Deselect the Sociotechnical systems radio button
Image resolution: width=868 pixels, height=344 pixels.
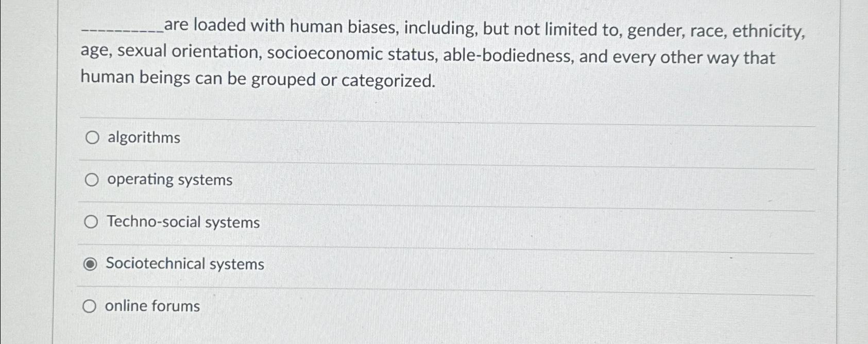click(x=91, y=264)
